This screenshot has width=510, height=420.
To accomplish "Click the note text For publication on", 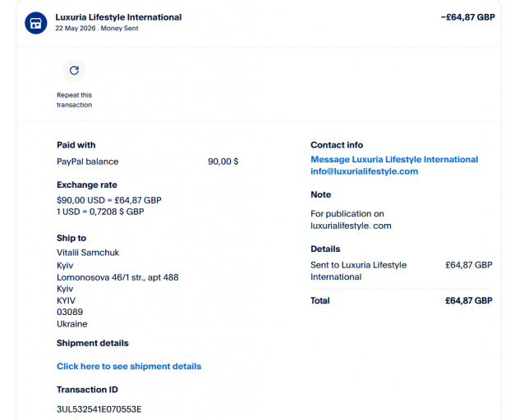I will (347, 214).
